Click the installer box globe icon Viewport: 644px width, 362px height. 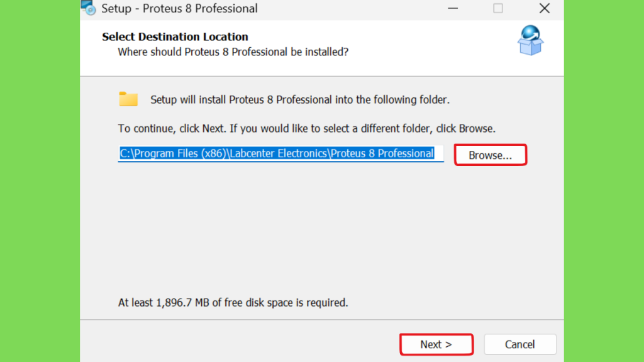coord(530,40)
